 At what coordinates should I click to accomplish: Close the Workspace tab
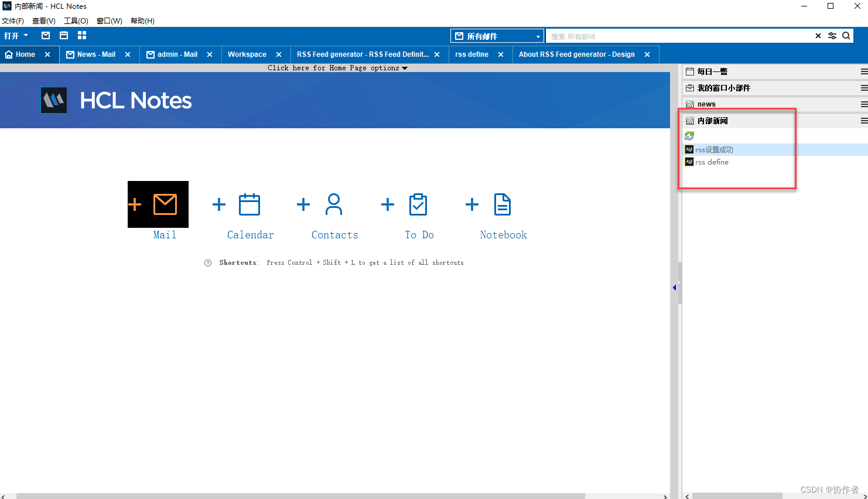pos(279,54)
